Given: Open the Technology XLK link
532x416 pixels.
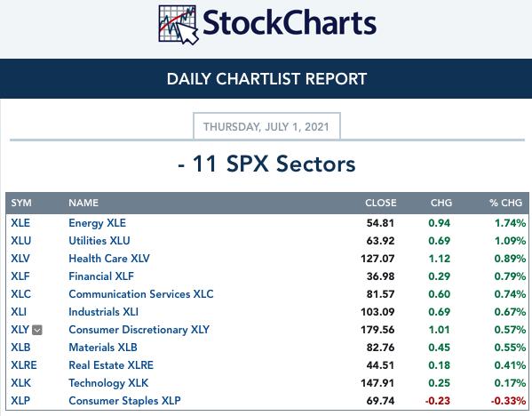Looking at the screenshot, I should (x=108, y=383).
